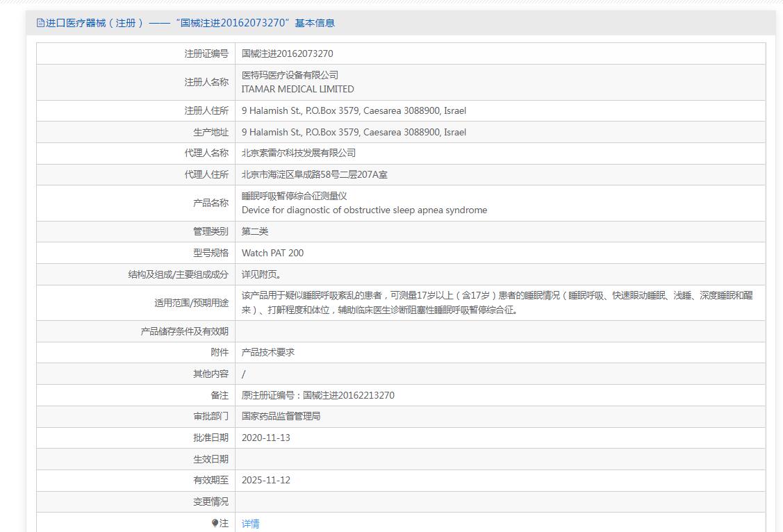Viewport: 783px width, 532px height.
Task: Click the 生效日期 label
Action: 211,459
